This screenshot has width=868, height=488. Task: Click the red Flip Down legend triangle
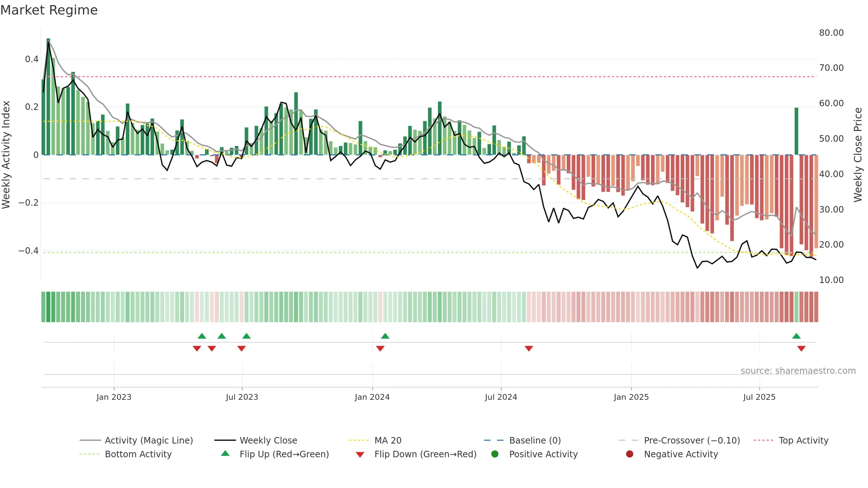[360, 455]
